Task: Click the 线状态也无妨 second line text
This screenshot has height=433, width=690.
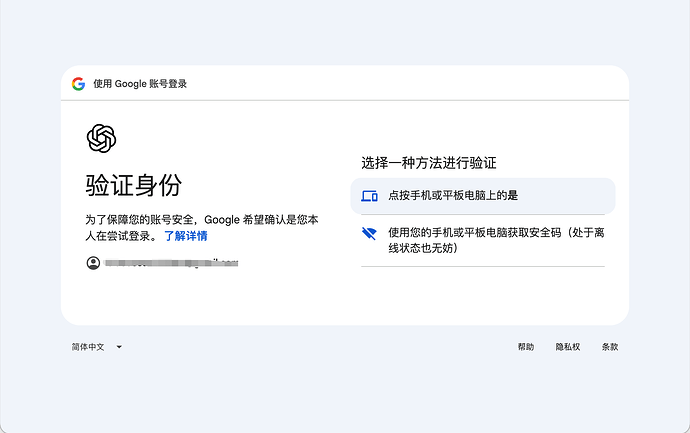Action: click(x=423, y=248)
